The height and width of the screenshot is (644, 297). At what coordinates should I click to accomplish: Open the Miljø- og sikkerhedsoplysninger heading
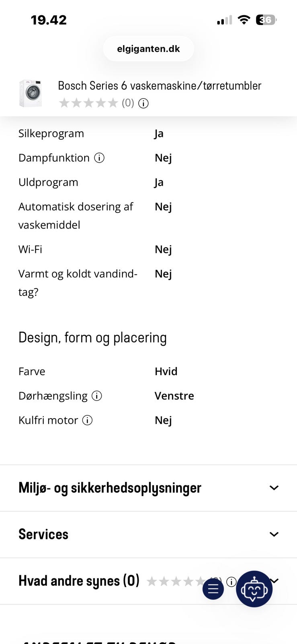[x=110, y=488]
